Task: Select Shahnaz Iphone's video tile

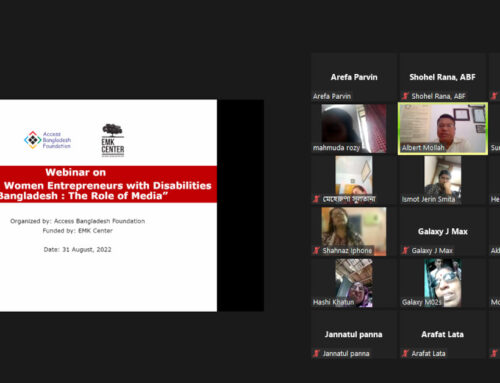Action: [x=354, y=231]
